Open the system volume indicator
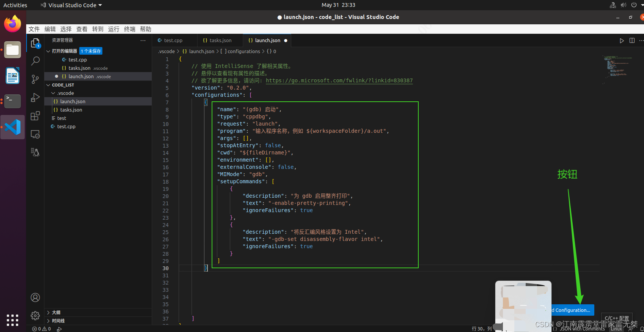644x332 pixels. [624, 5]
